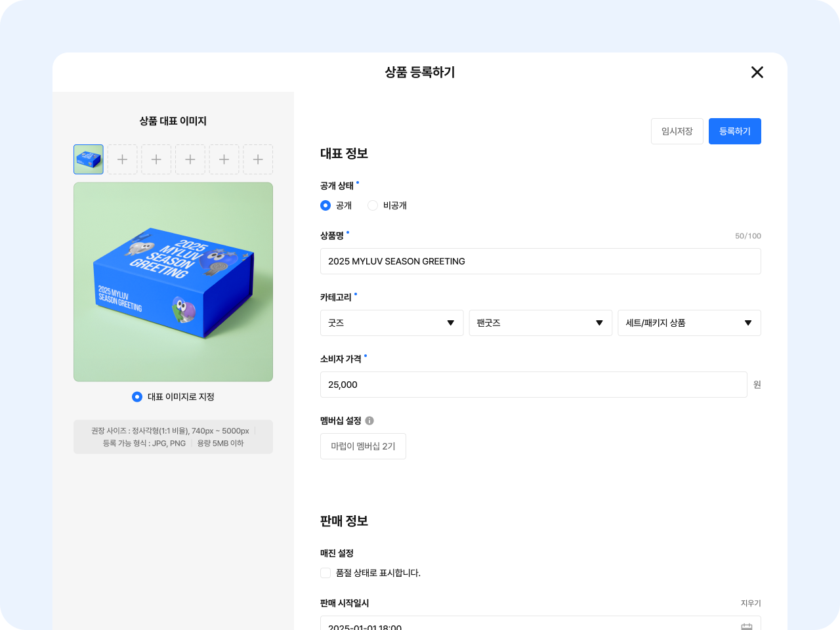
Task: Click the 권장 사이즈 guideline text
Action: (x=170, y=431)
